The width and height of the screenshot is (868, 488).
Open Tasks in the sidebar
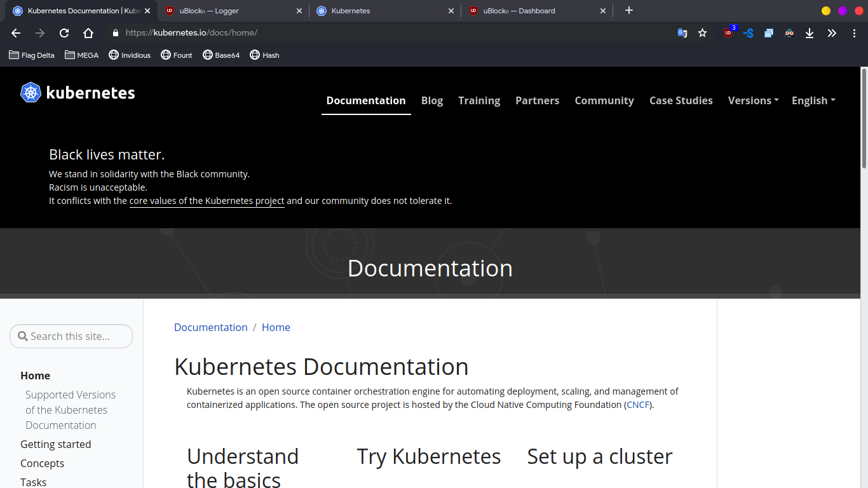pos(34,482)
